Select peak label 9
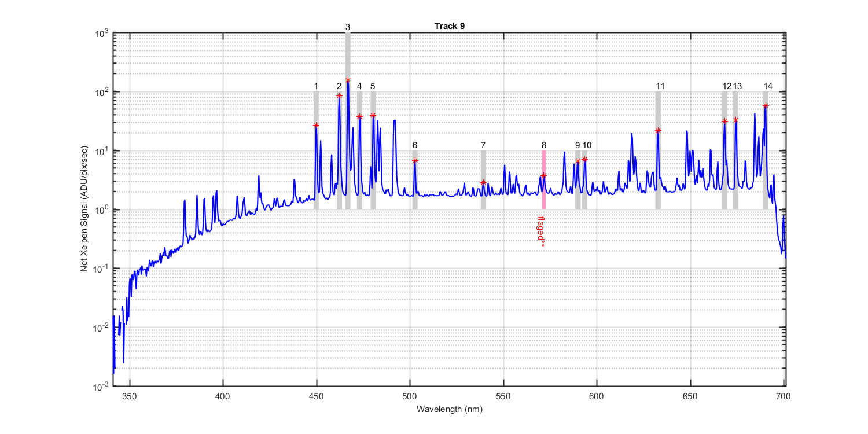Viewport: 868px width, 434px height. [578, 145]
